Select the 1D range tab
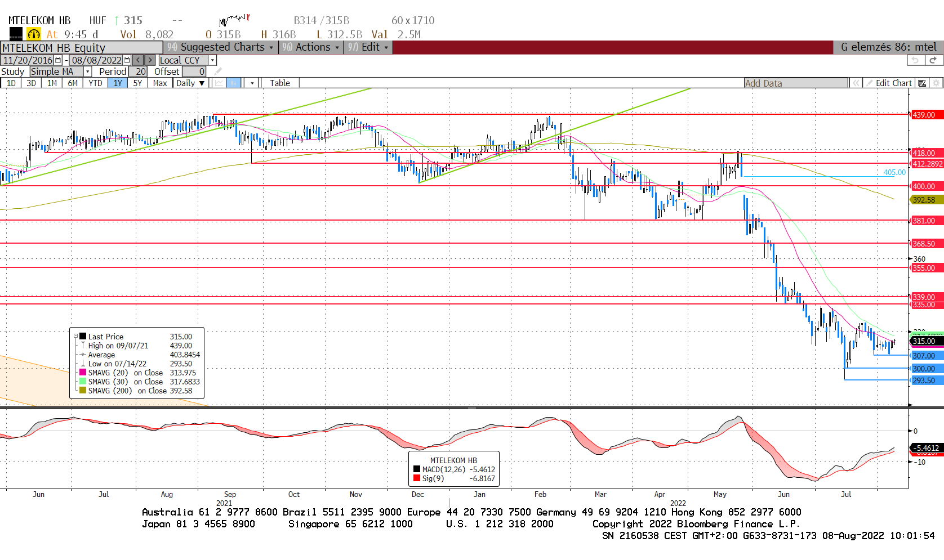Screen dimensions: 944x560 (11, 83)
